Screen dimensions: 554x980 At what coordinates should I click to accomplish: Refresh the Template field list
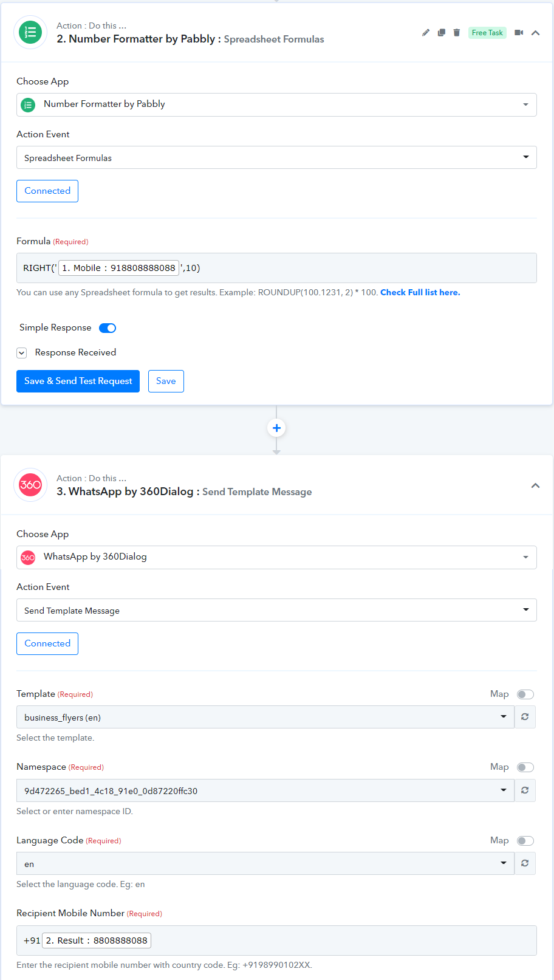point(525,717)
